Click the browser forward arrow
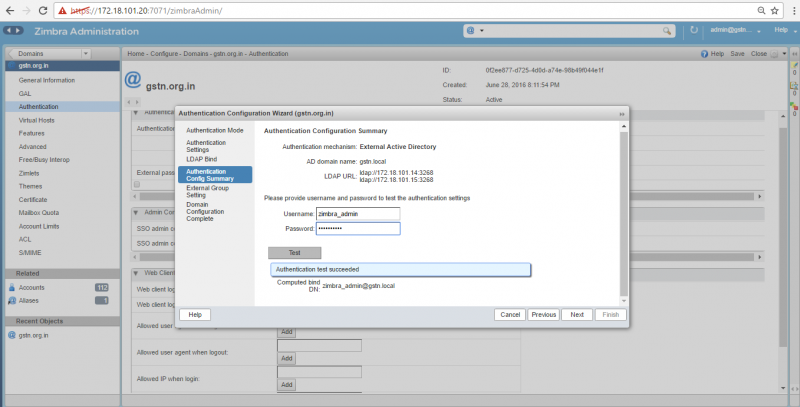The height and width of the screenshot is (407, 800). [x=26, y=11]
